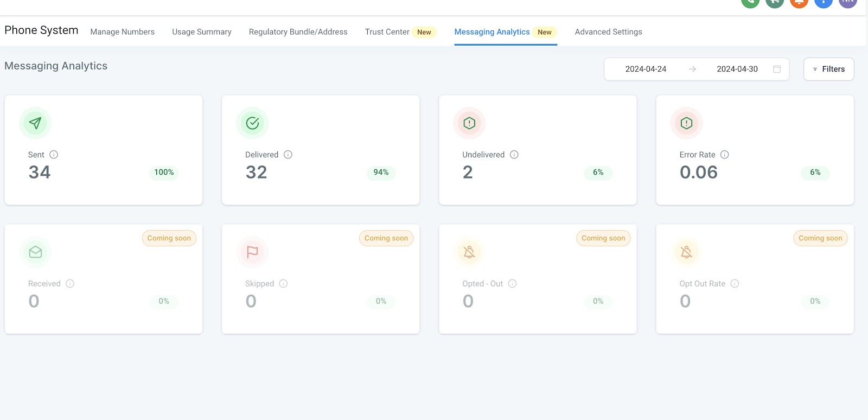Click Coming soon badge on Opt Out Rate card

820,238
